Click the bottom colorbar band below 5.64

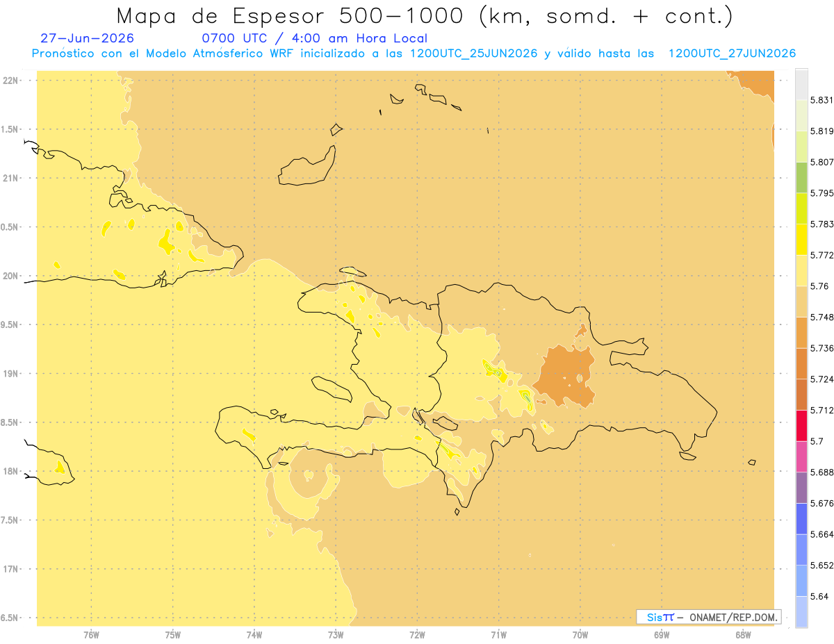coord(801,611)
